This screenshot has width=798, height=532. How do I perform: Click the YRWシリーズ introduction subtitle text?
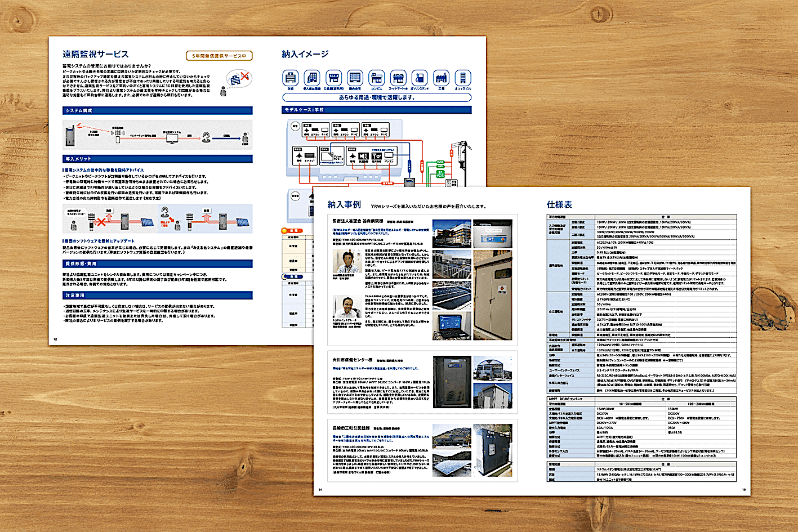(x=428, y=207)
